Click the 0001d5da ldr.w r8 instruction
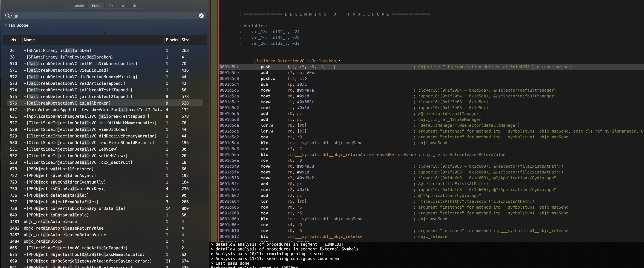Screen dimensions: 644x268 [x=431, y=126]
